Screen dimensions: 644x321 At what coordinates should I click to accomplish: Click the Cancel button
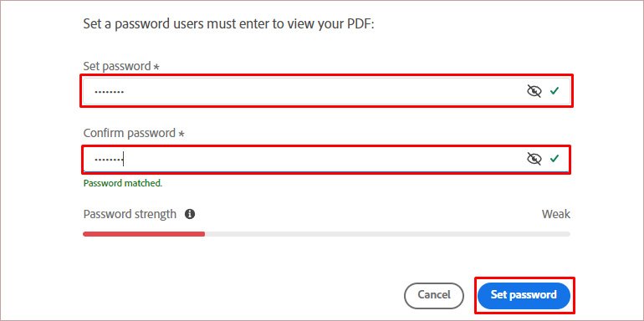click(x=434, y=295)
